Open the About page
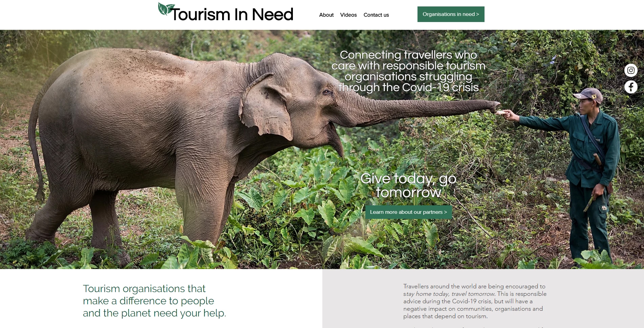Screen dimensions: 644x328 (326, 15)
